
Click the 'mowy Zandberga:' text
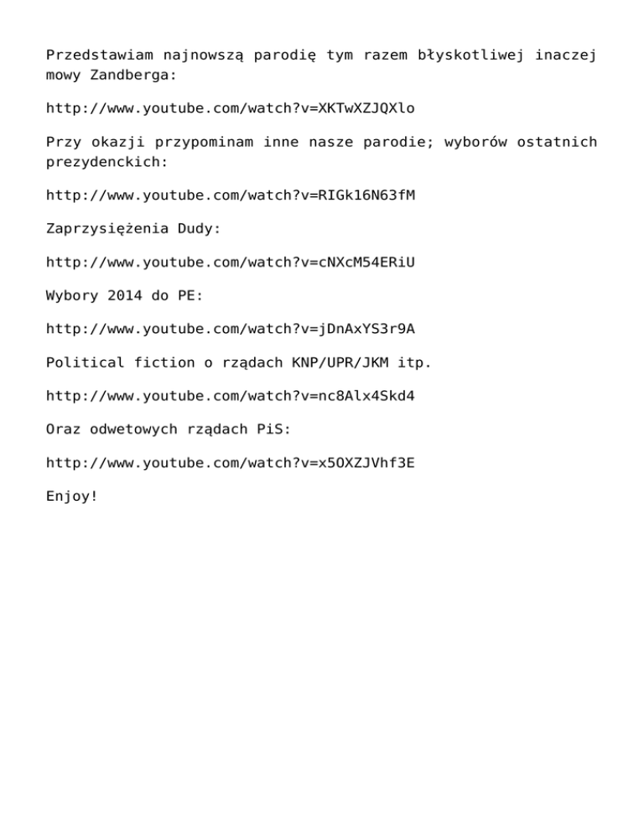(112, 75)
